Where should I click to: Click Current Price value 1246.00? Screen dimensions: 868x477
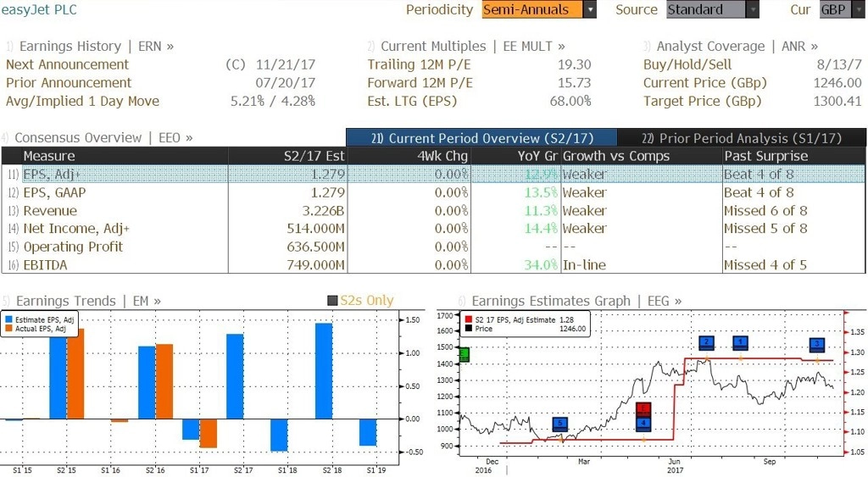[x=837, y=83]
